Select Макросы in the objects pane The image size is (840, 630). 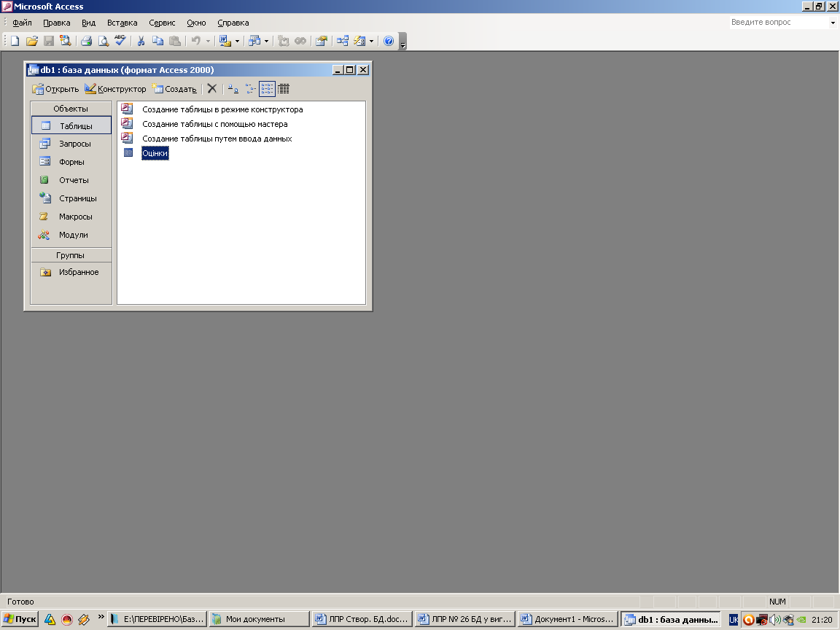click(71, 217)
